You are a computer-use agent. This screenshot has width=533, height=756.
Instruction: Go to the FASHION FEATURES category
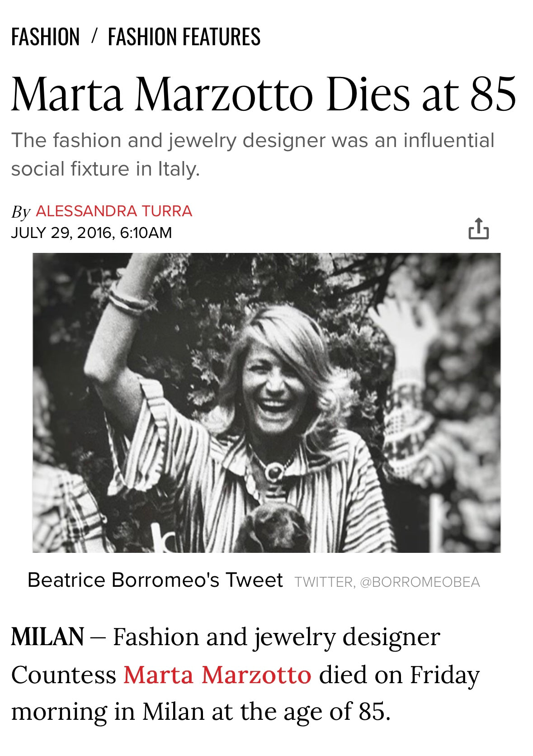184,37
